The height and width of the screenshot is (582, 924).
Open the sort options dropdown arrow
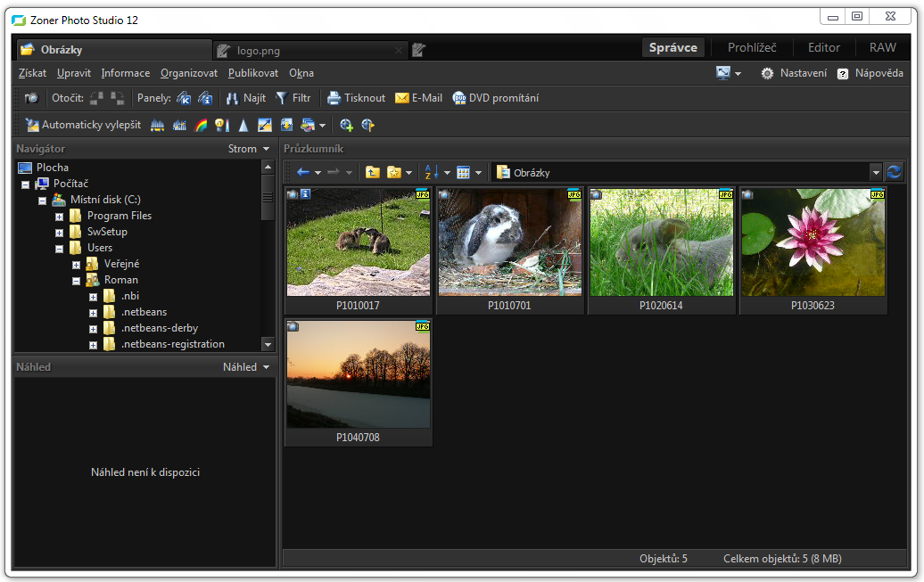click(x=447, y=173)
